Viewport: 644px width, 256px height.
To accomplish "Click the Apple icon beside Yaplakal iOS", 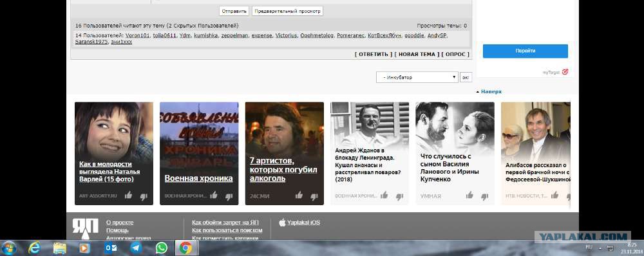I will point(282,223).
